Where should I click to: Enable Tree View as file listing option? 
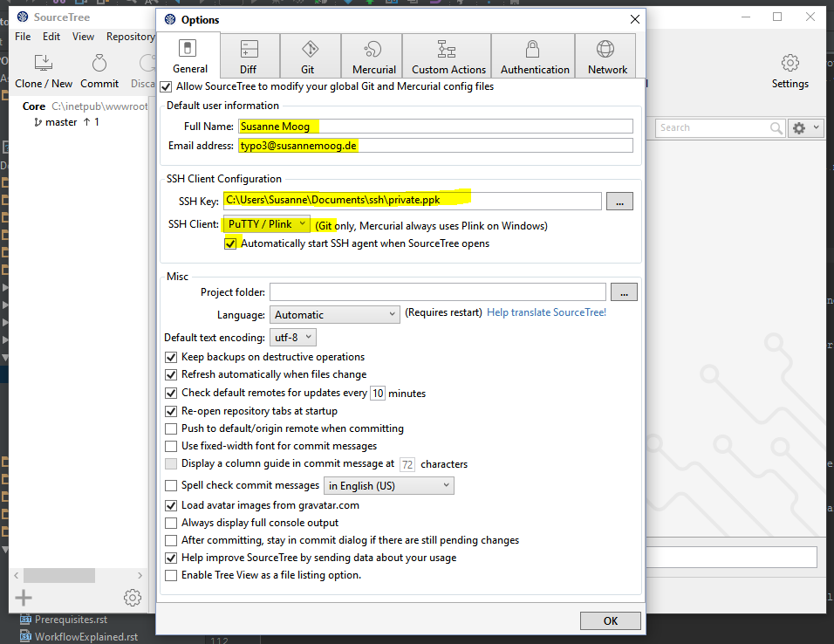click(x=171, y=575)
